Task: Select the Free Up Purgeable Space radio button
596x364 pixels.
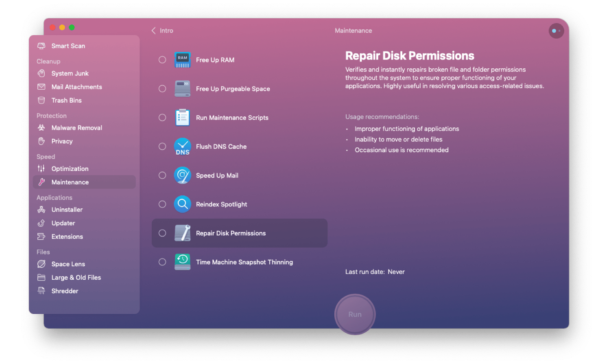Action: coord(162,89)
